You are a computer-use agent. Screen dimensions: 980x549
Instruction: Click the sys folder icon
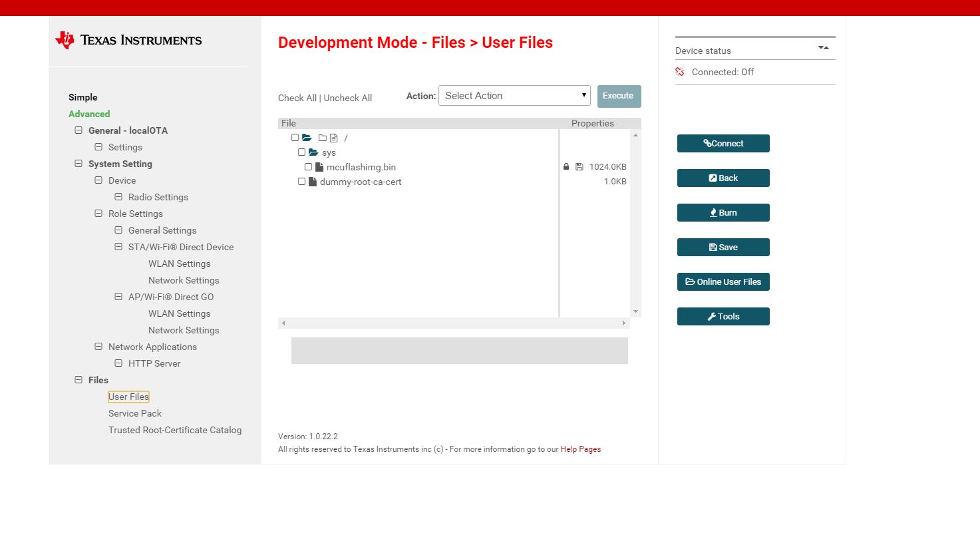(313, 152)
